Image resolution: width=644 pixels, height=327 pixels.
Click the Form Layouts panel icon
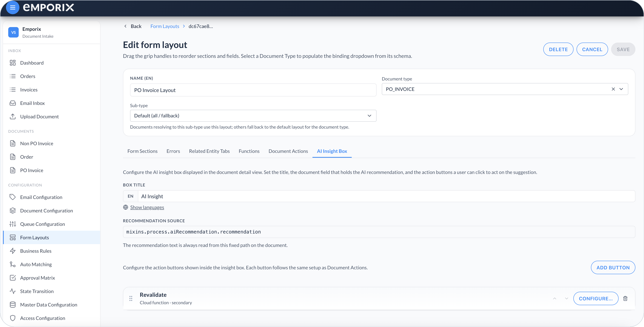coord(13,238)
